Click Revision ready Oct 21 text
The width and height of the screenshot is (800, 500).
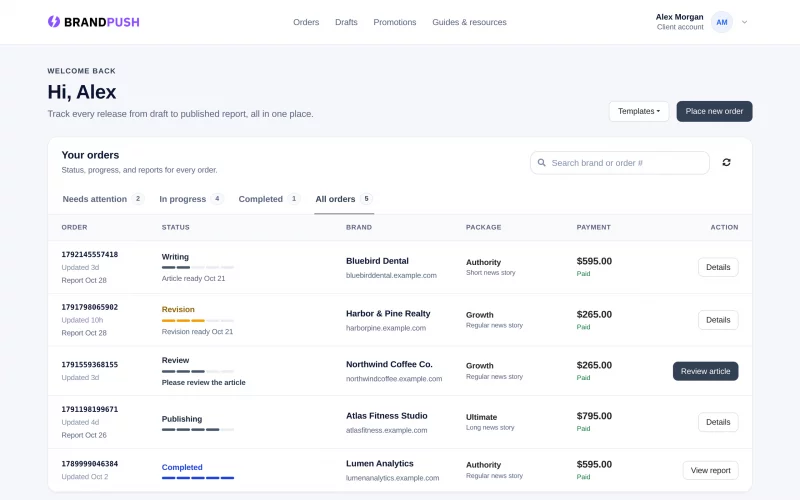click(x=197, y=332)
